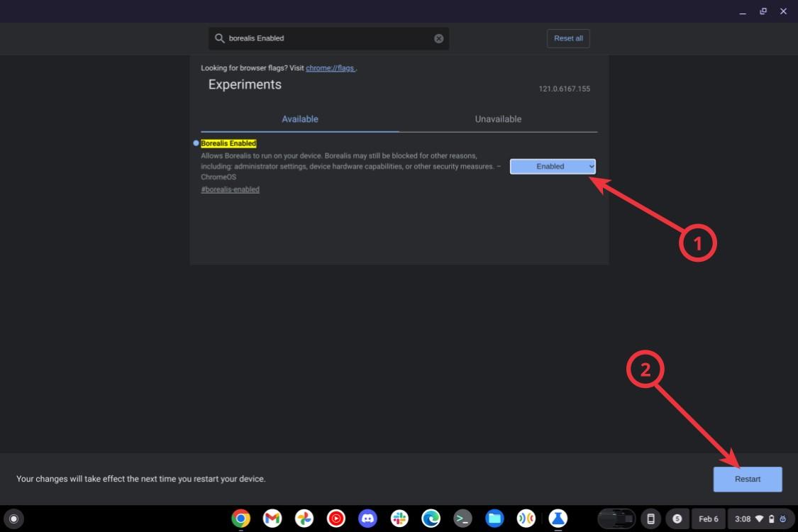This screenshot has height=532, width=798.
Task: Open the Borealis Enabled state dropdown
Action: click(x=553, y=167)
